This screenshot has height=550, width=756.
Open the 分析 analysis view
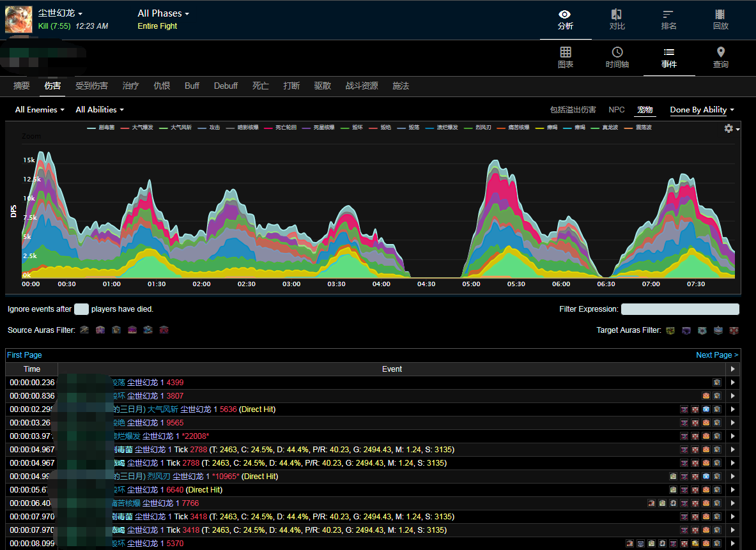(565, 20)
